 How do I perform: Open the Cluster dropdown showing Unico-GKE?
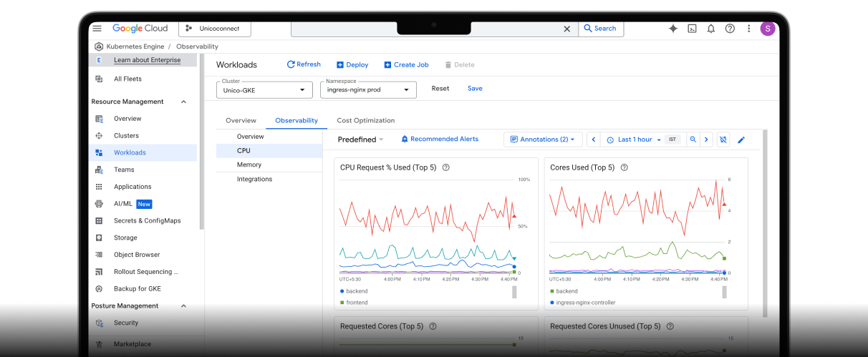click(264, 89)
